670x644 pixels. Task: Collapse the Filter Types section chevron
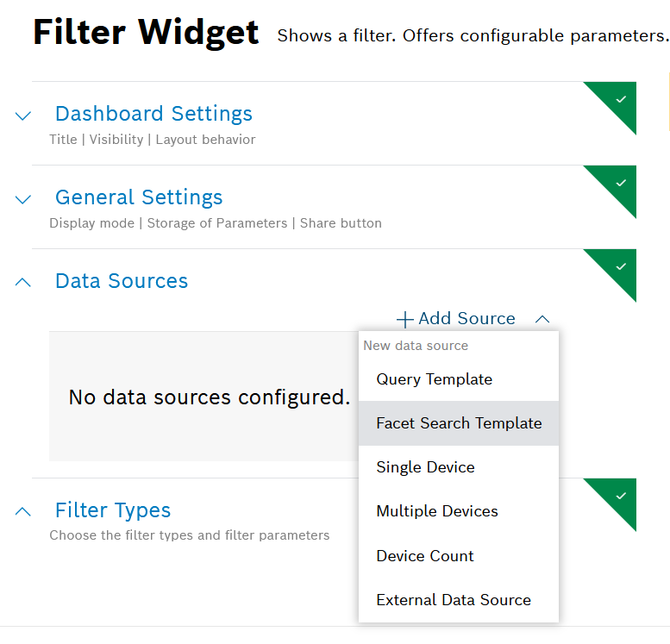23,511
